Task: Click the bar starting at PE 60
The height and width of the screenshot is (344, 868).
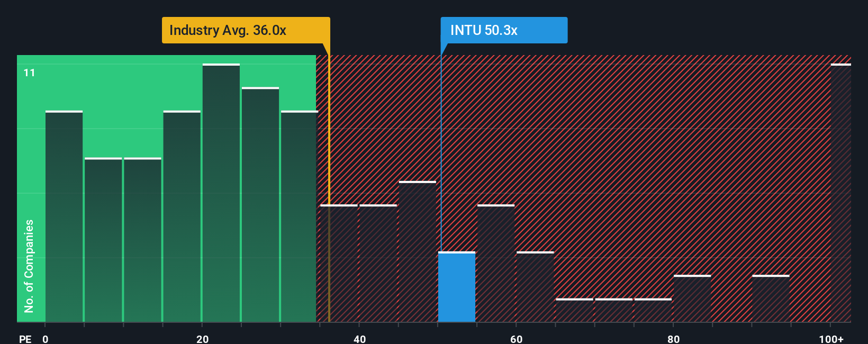Action: coord(535,287)
